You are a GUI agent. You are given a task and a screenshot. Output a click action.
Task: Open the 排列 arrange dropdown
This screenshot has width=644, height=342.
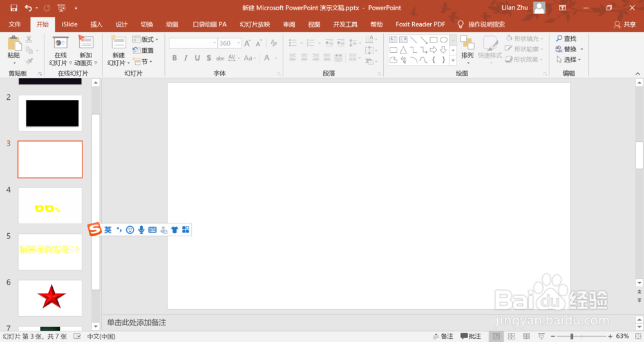[x=468, y=50]
